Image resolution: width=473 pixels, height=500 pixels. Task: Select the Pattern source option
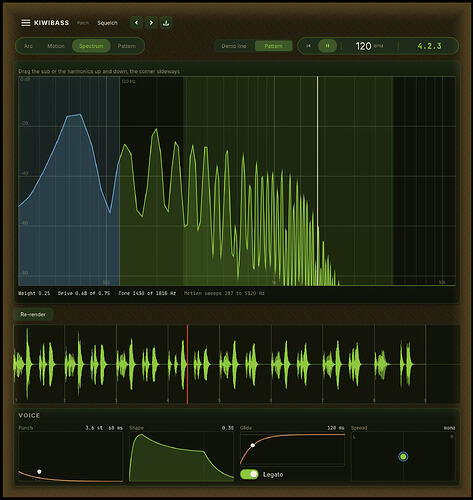pos(273,46)
